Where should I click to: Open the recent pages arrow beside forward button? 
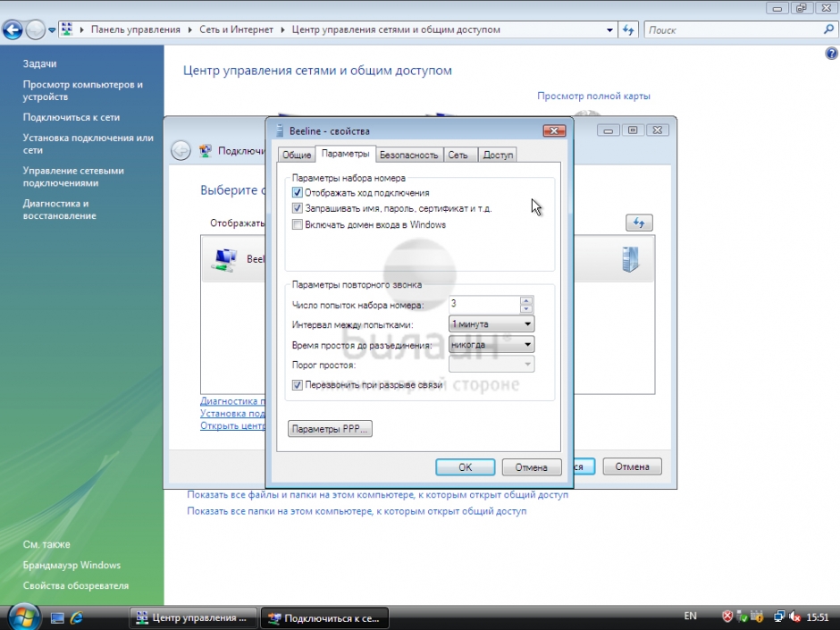point(52,30)
